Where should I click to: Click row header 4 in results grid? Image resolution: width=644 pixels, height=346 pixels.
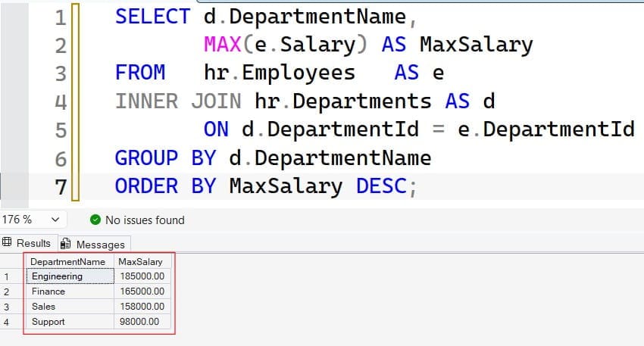(12, 323)
